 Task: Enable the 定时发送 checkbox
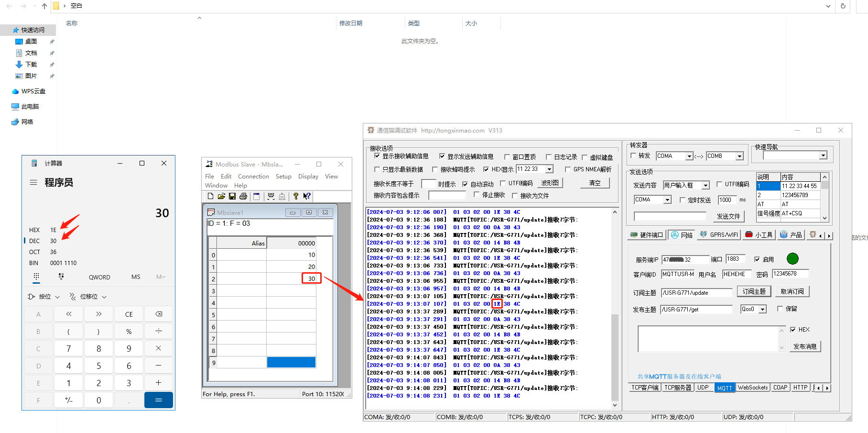click(683, 200)
